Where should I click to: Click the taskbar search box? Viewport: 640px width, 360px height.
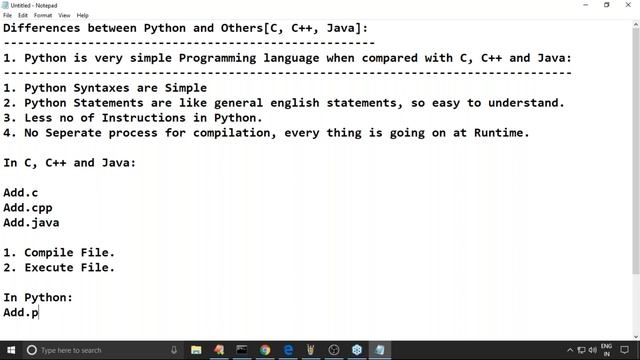tap(102, 350)
